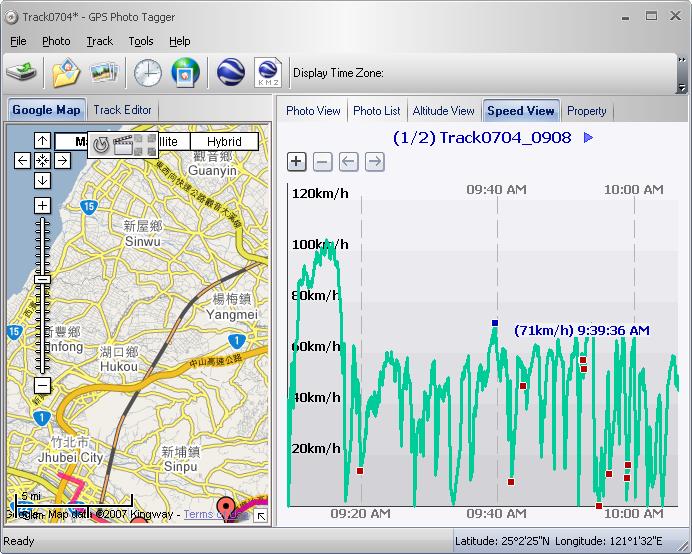Zoom out the map with minus button
Viewport: 692px width, 554px height.
42,386
